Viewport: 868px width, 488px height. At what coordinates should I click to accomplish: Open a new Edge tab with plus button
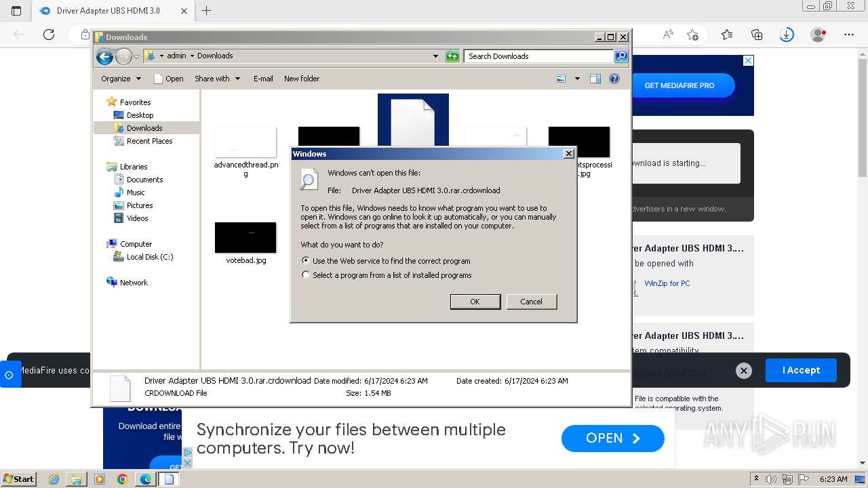[x=207, y=10]
